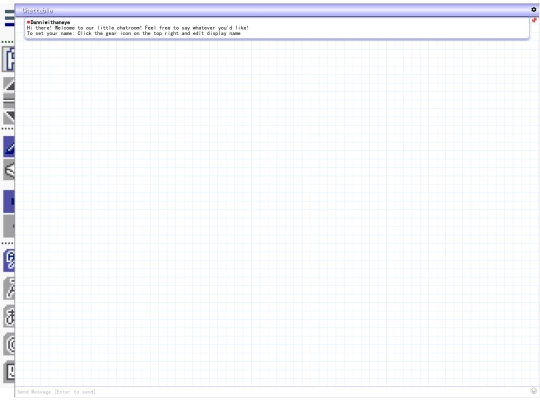540x405 pixels.
Task: Click username Danniwithaneye in chat
Action: coord(50,22)
